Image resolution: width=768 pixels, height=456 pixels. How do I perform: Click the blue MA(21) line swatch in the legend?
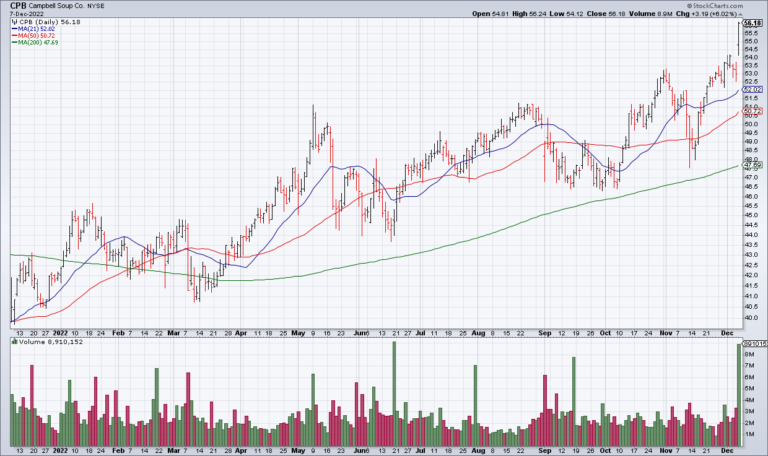click(15, 29)
